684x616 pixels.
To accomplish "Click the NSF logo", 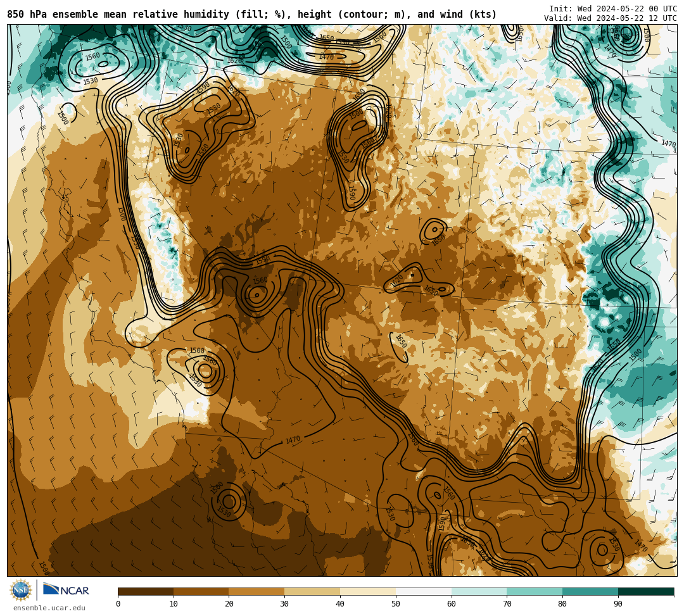I will point(21,590).
